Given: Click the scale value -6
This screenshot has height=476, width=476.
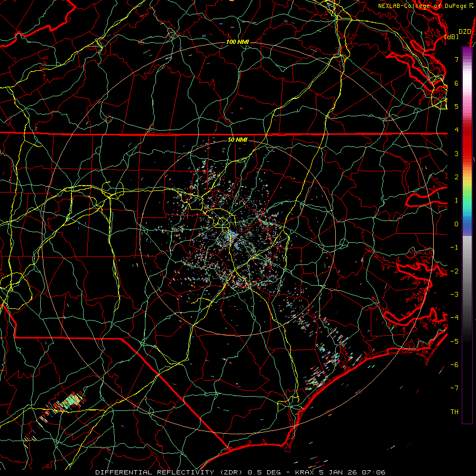Looking at the screenshot, I should (x=454, y=365).
